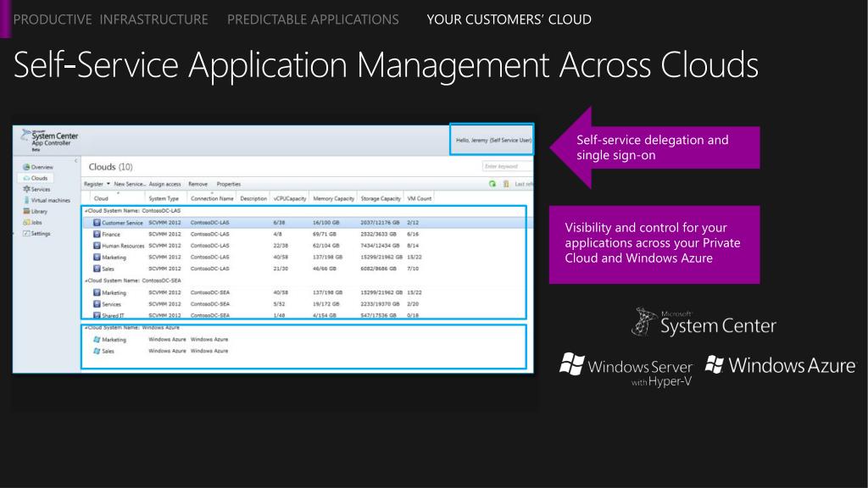
Task: Click the Customer Service cloud icon
Action: pyautogui.click(x=97, y=223)
